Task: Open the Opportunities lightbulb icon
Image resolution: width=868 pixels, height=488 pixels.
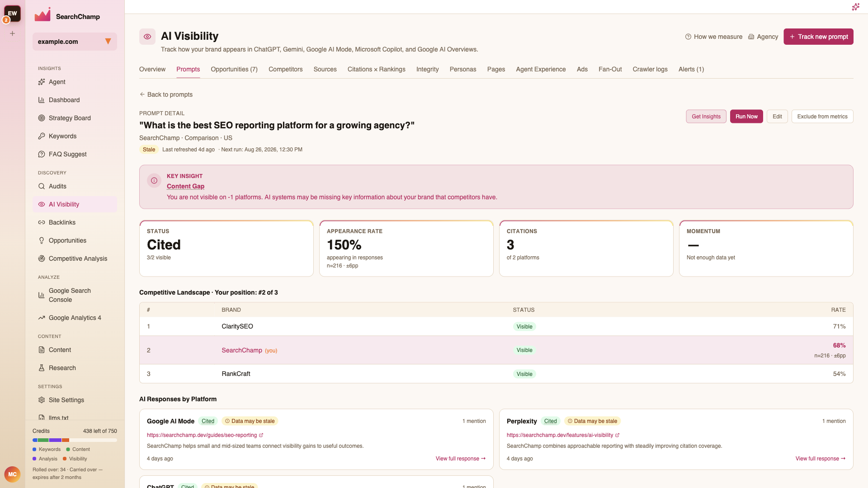Action: [42, 240]
